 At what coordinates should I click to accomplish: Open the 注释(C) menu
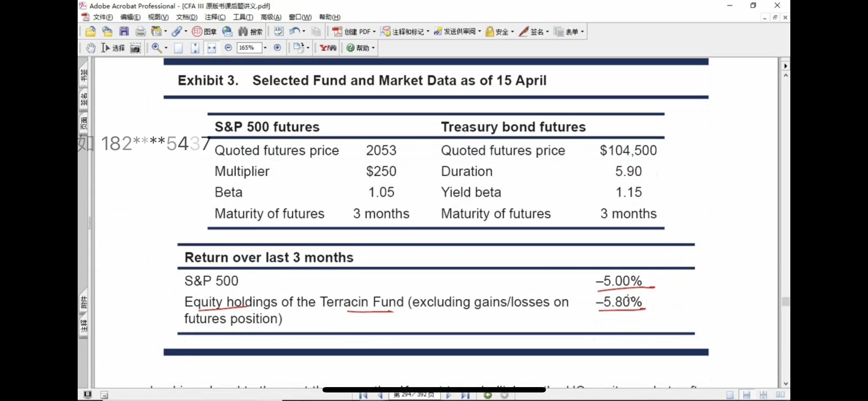215,17
